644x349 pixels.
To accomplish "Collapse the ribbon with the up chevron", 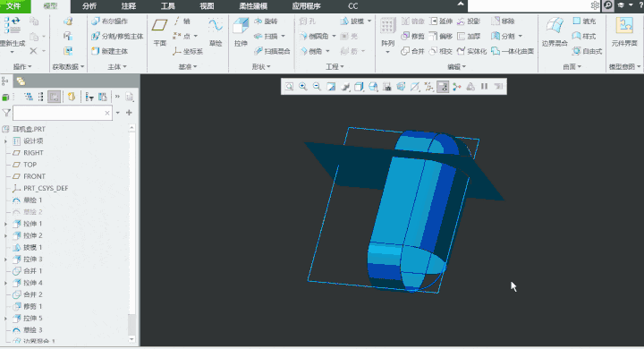I will point(461,4).
